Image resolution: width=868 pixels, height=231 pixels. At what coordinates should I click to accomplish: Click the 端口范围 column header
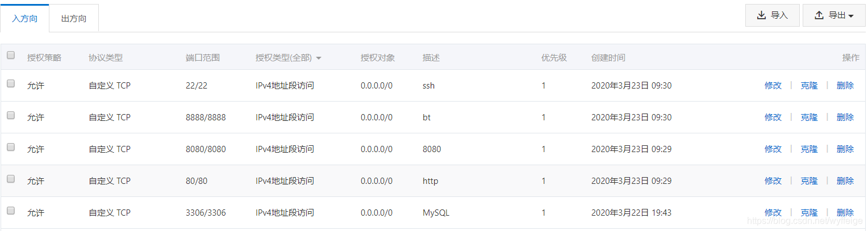pos(203,58)
